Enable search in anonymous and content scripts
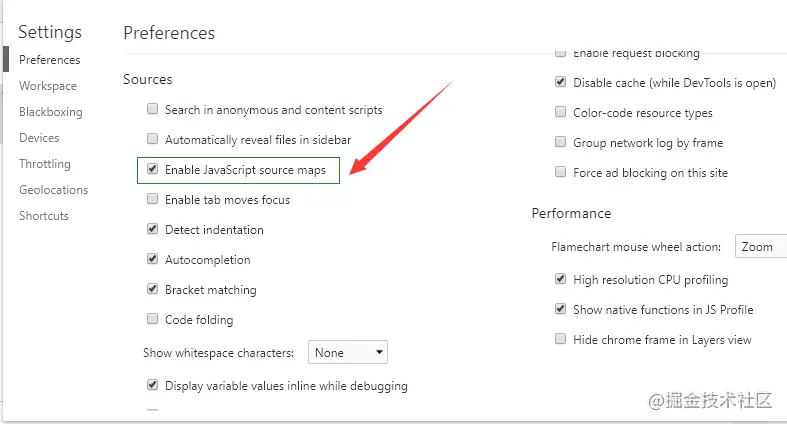The height and width of the screenshot is (424, 787). 153,109
